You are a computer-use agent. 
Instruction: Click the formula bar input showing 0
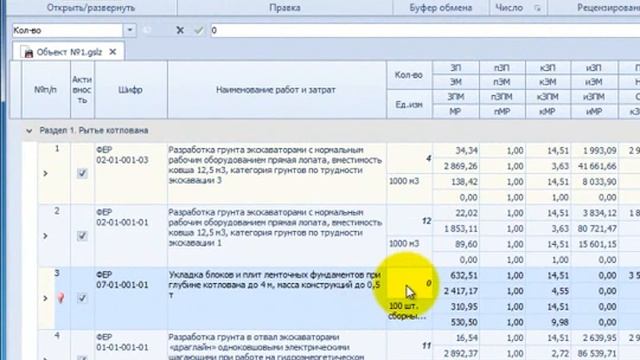424,30
